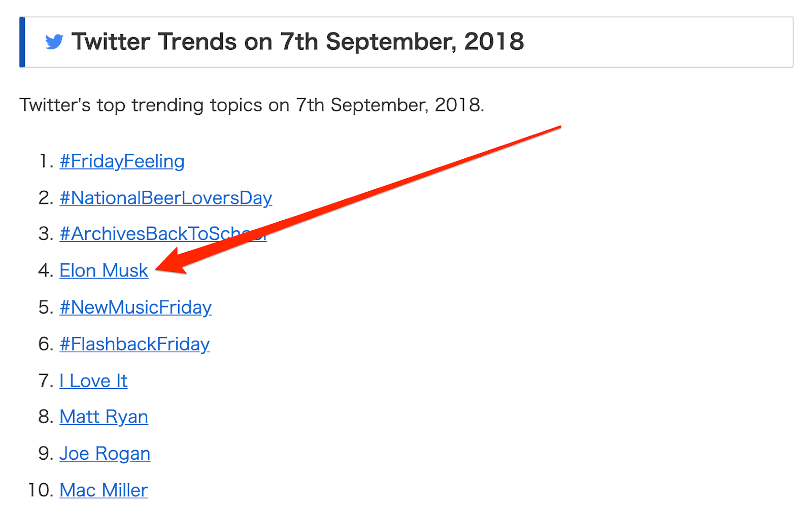Image resolution: width=812 pixels, height=513 pixels.
Task: Open the Matt Ryan trend link
Action: point(104,417)
